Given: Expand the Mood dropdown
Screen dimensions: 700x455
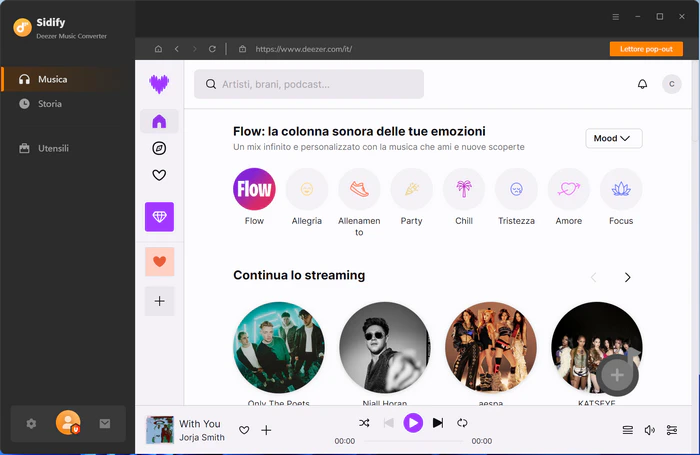Looking at the screenshot, I should pyautogui.click(x=614, y=138).
